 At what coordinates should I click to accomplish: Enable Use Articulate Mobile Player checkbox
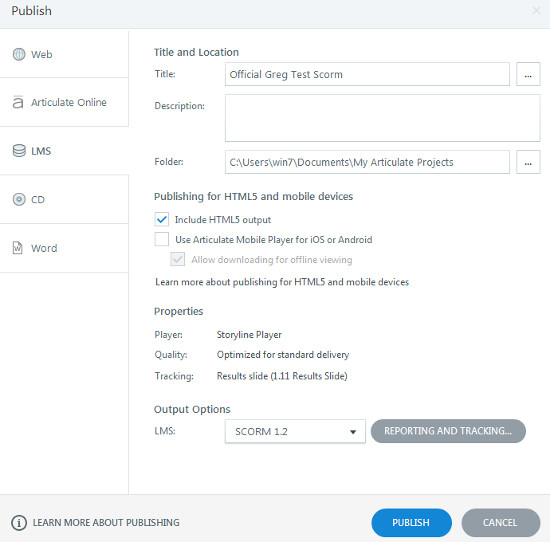click(162, 240)
